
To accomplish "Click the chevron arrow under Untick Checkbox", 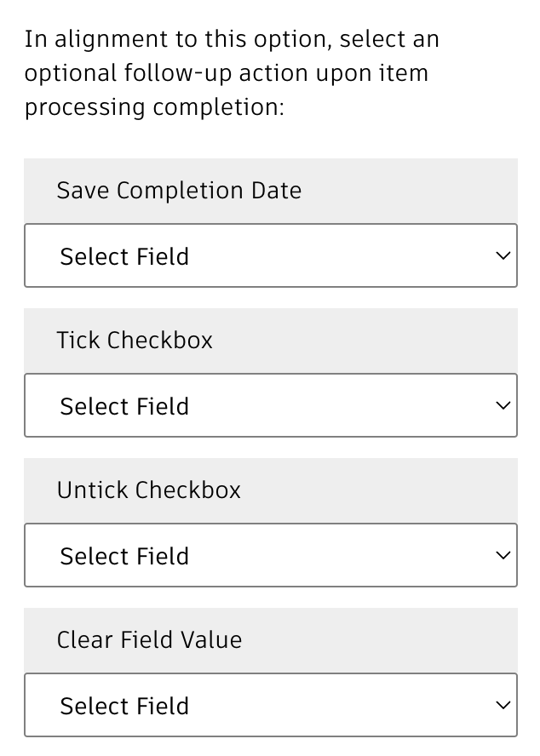I will point(503,555).
